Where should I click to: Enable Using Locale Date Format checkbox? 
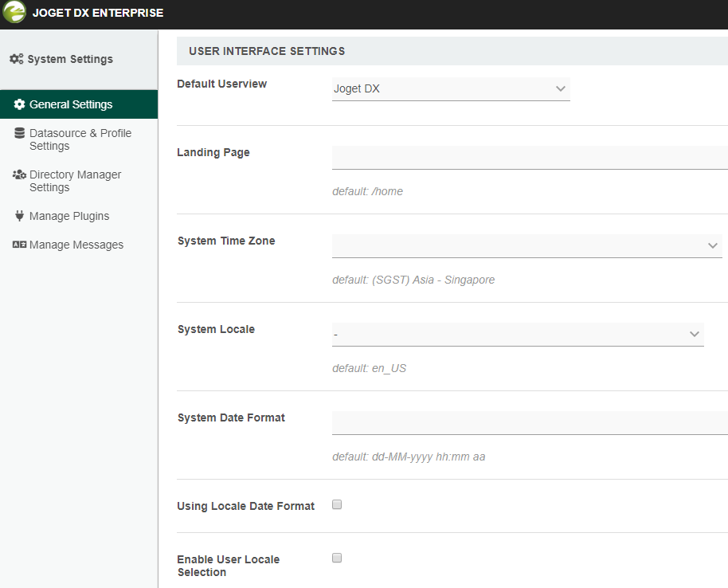(337, 504)
